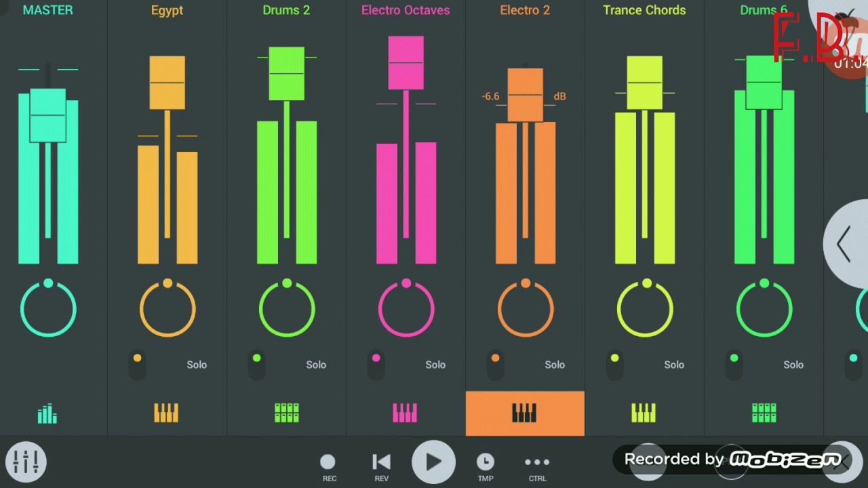
Task: Open the Trance Chords piano keys icon
Action: click(x=644, y=413)
